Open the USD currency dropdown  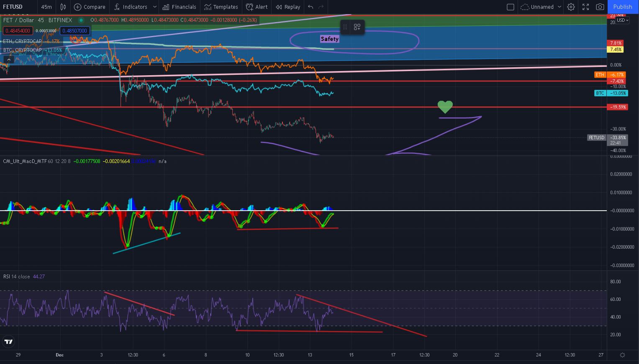(x=622, y=20)
